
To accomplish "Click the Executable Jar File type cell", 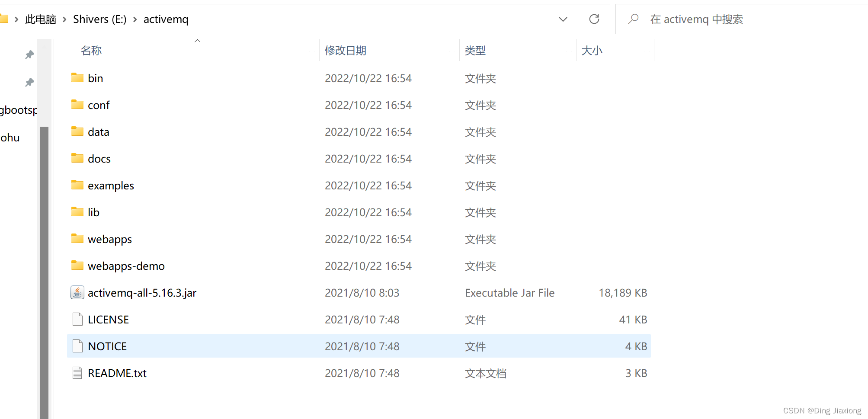I will (x=510, y=293).
